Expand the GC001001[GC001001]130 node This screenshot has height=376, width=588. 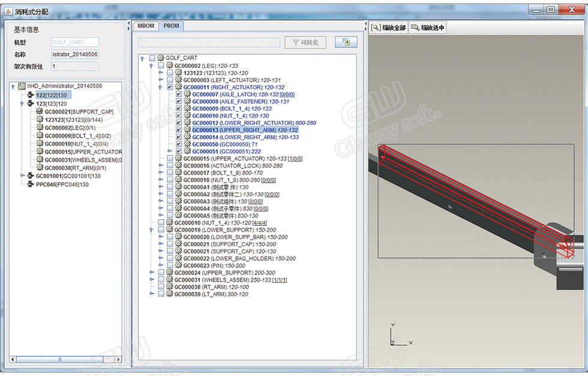coord(22,175)
